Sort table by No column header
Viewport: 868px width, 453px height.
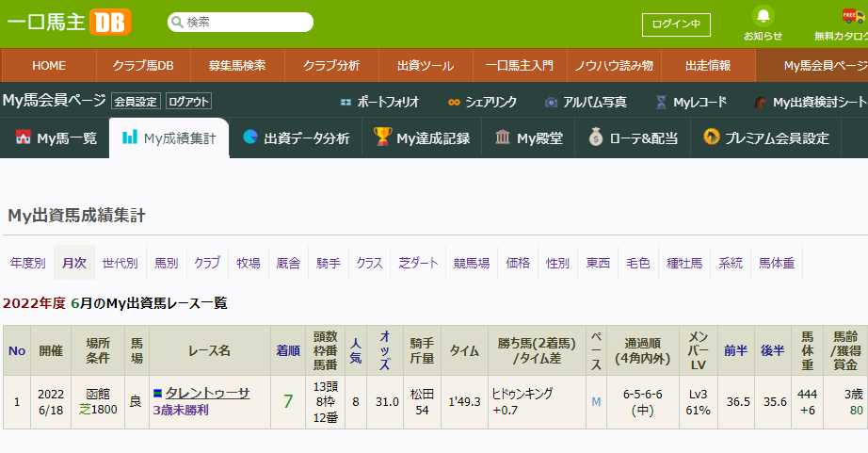(x=17, y=350)
